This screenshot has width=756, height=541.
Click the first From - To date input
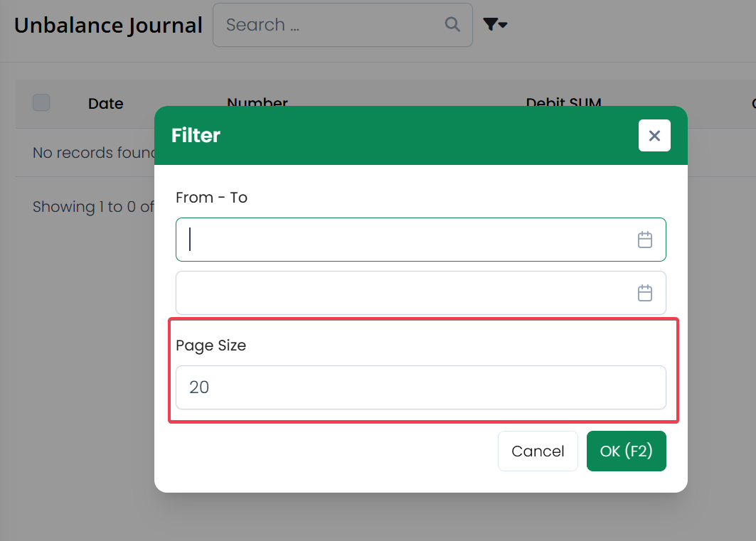point(405,240)
